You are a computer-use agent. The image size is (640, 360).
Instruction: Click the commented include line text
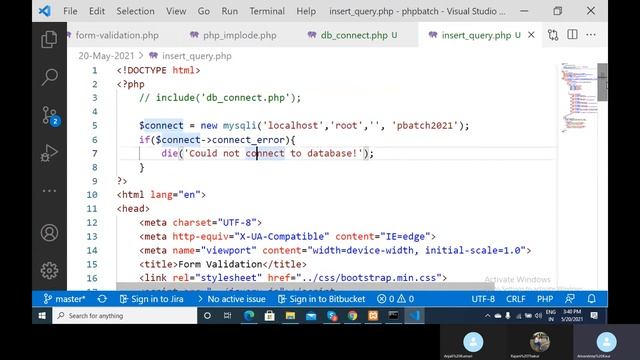pos(220,98)
